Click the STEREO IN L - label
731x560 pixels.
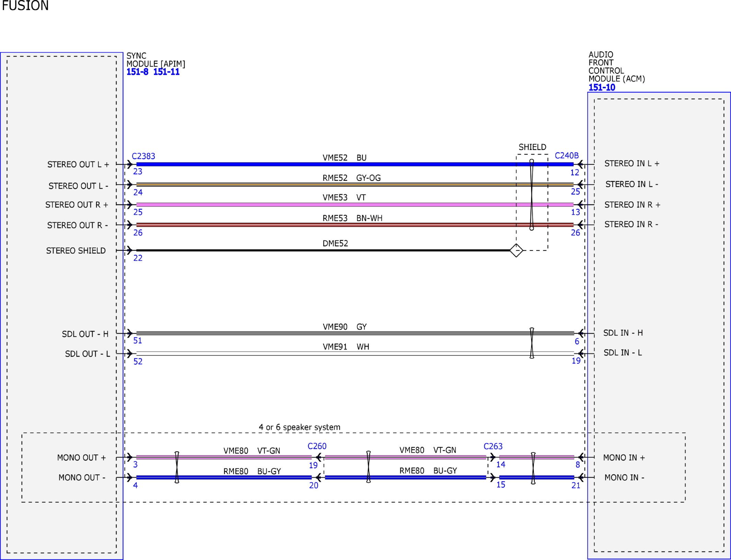point(632,184)
